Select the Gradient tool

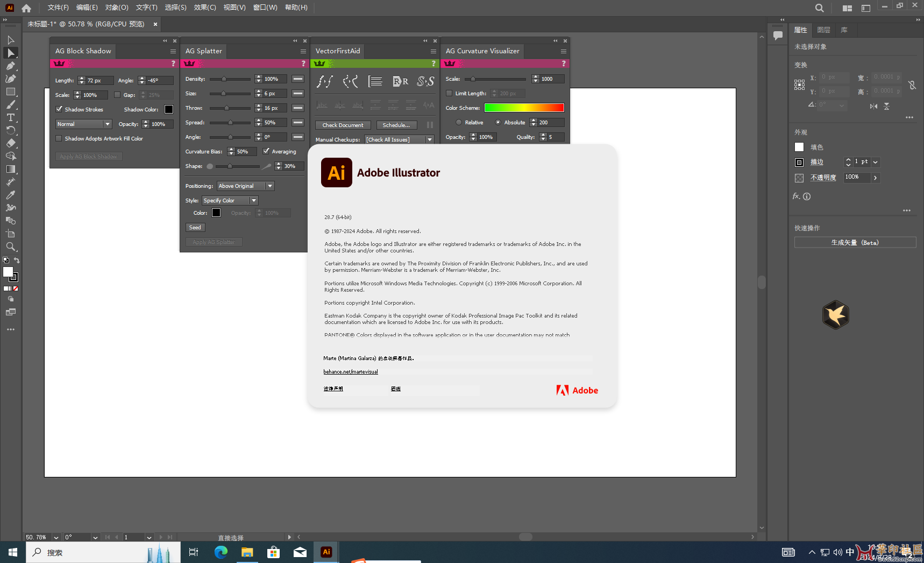[x=11, y=169]
